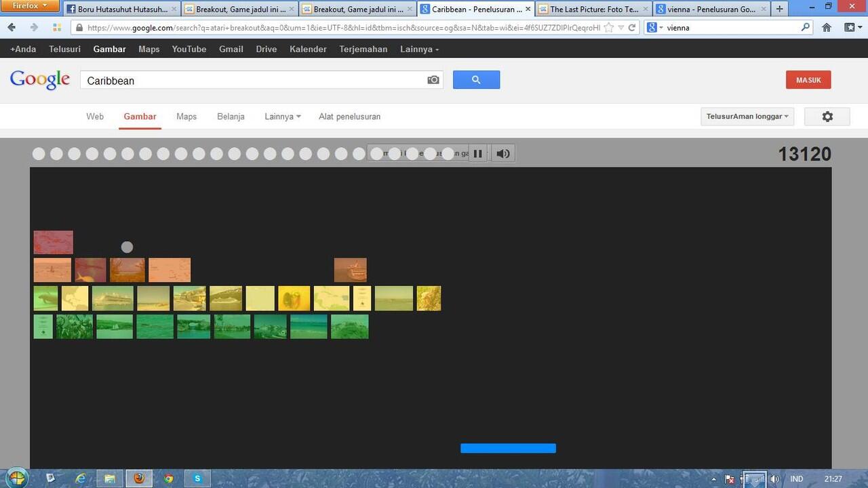Reload the page with the refresh icon
Screen dimensions: 868x488
click(632, 28)
